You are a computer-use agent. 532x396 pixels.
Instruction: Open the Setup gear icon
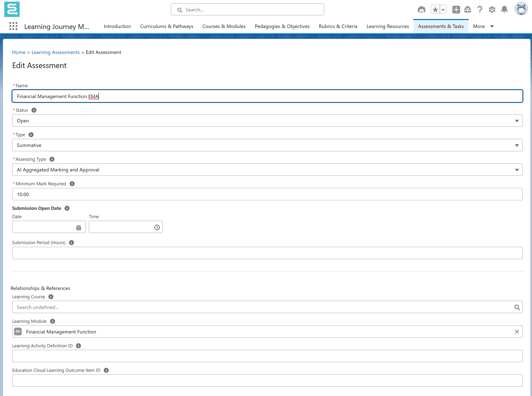492,10
